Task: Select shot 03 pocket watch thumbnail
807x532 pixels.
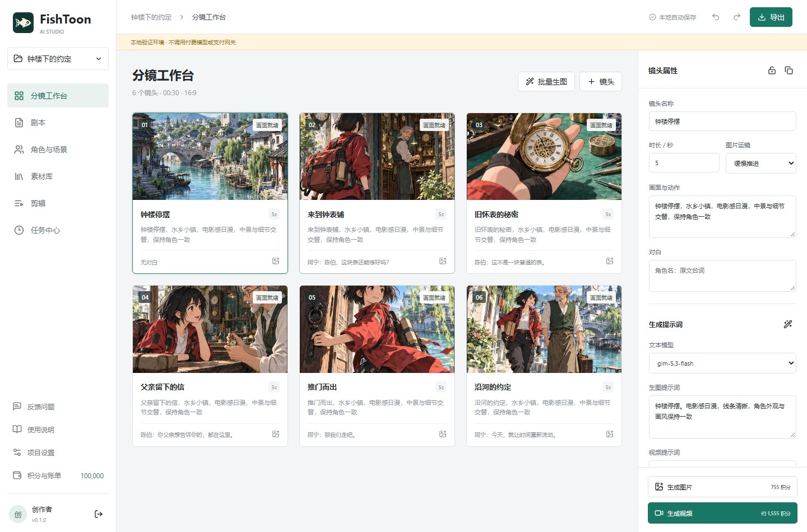Action: coord(544,156)
